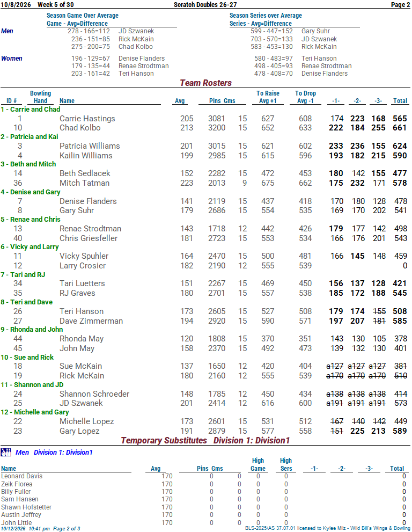Click Beth Sedlacek roster row name

85,173
